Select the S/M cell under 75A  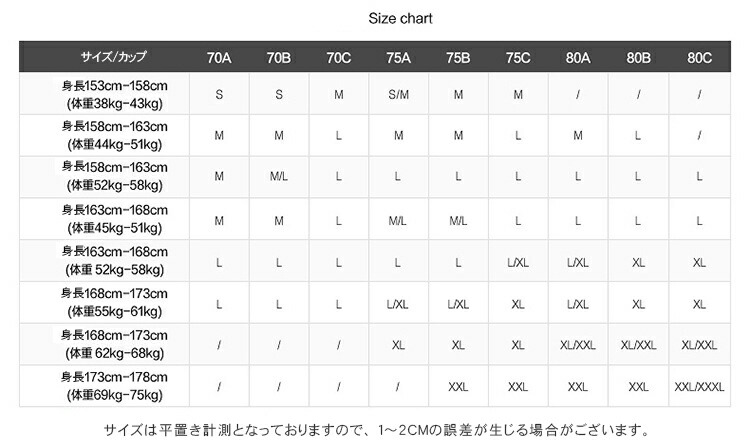tap(399, 95)
